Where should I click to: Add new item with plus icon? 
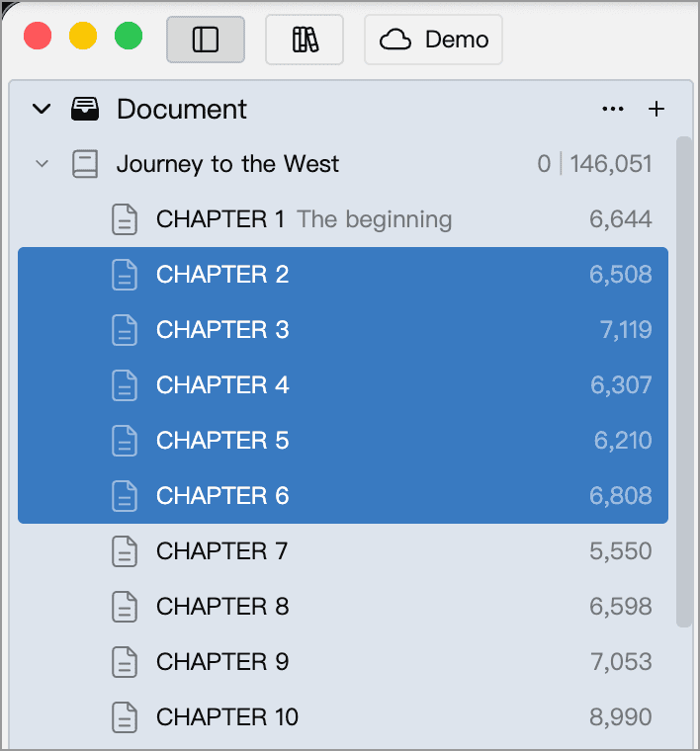pyautogui.click(x=656, y=109)
